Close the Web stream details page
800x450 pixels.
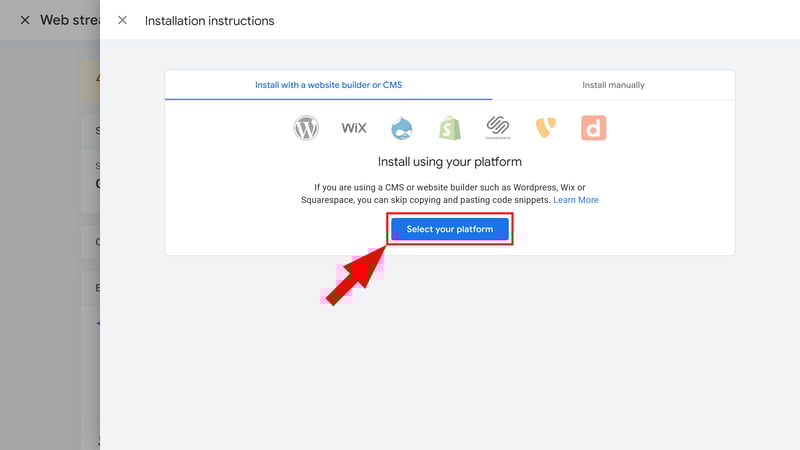(x=25, y=20)
